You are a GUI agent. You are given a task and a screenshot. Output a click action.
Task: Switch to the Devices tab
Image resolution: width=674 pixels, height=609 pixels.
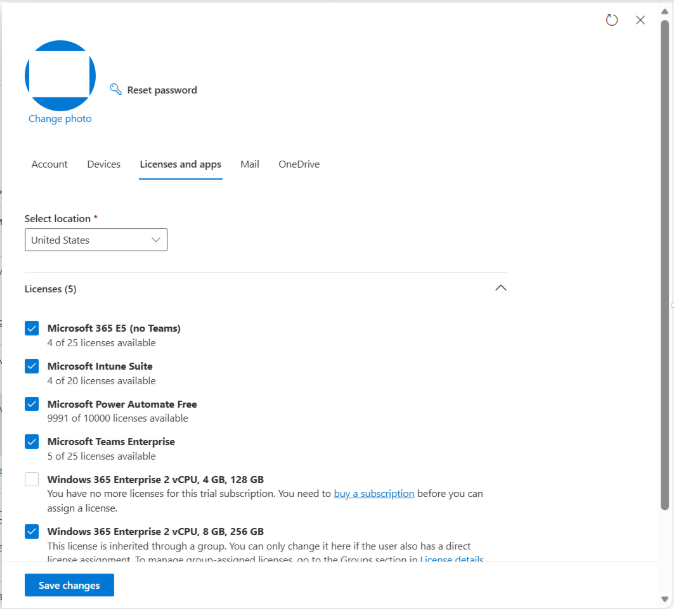pos(104,164)
